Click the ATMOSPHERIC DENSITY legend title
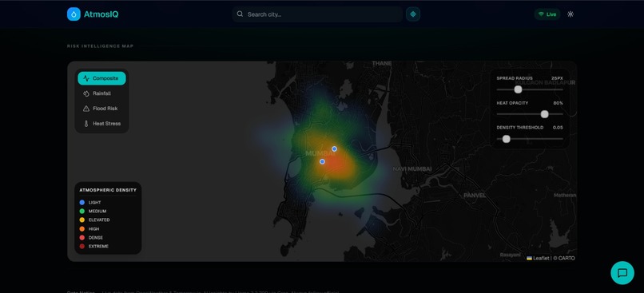This screenshot has height=293, width=644. (108, 190)
